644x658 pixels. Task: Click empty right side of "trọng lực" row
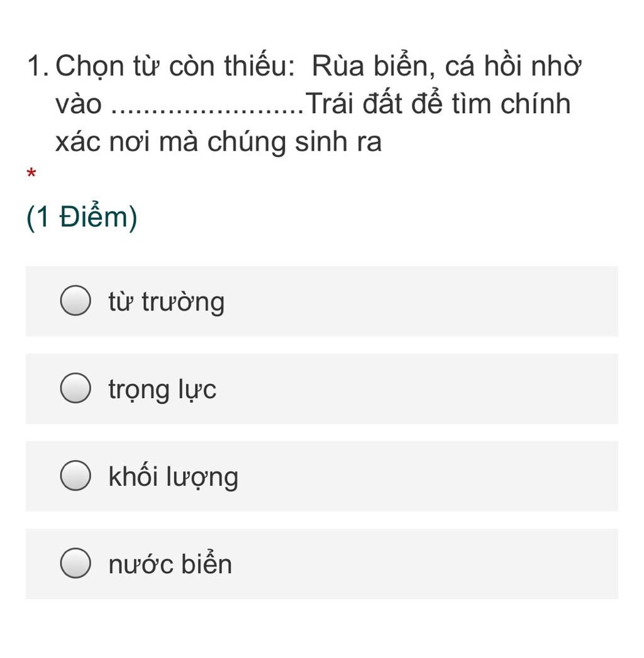pos(420,388)
